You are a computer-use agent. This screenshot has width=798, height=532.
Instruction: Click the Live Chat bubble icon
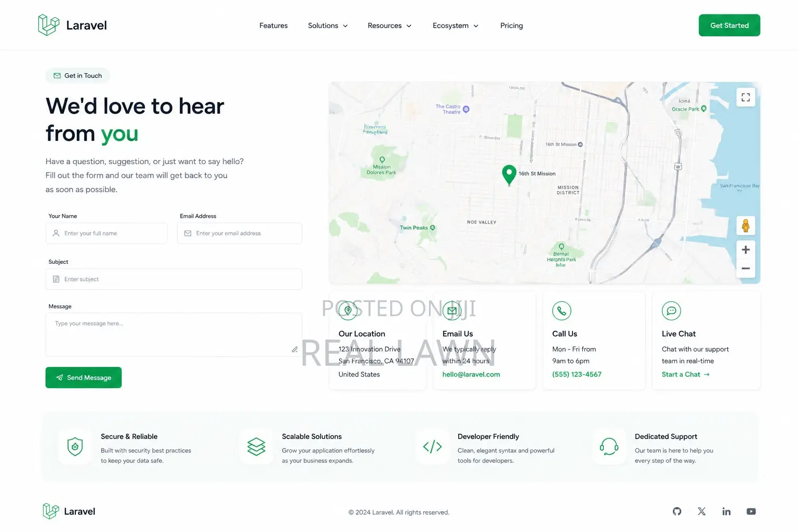coord(671,311)
